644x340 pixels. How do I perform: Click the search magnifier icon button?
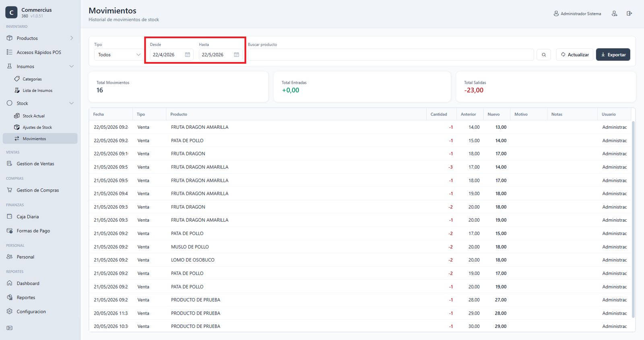click(543, 55)
